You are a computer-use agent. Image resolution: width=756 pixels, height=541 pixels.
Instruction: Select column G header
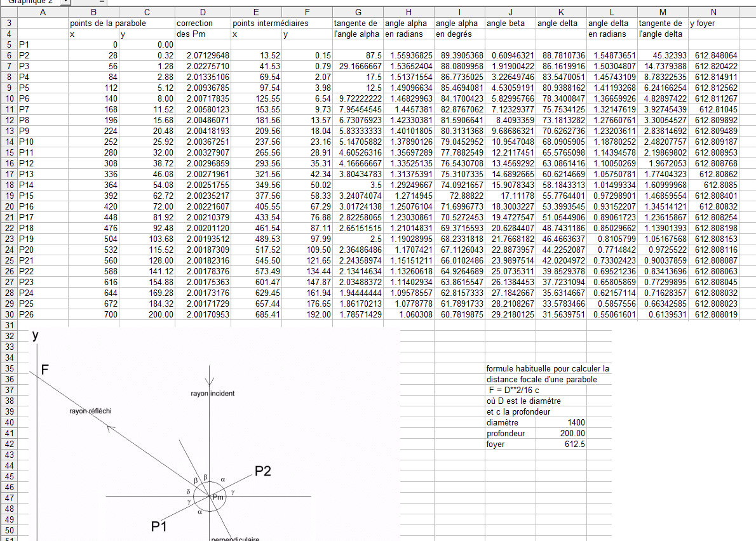358,12
